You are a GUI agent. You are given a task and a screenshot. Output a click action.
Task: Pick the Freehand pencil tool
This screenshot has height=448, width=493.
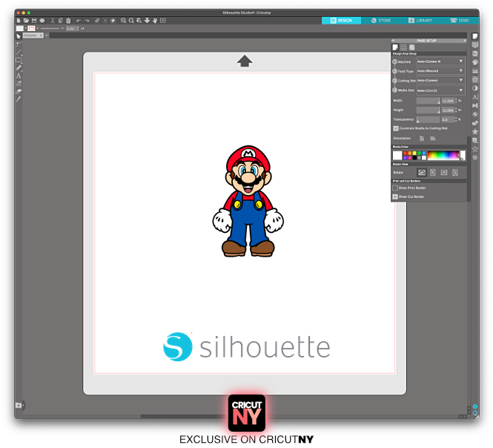pos(19,67)
